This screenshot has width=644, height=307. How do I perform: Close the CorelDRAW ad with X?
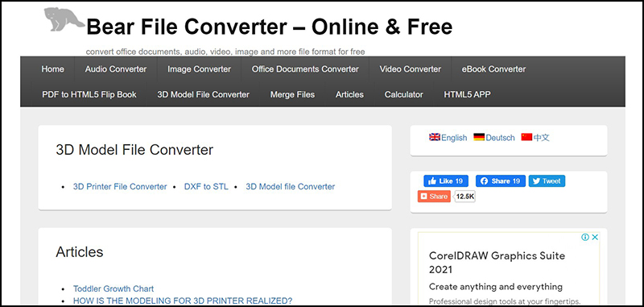click(595, 237)
